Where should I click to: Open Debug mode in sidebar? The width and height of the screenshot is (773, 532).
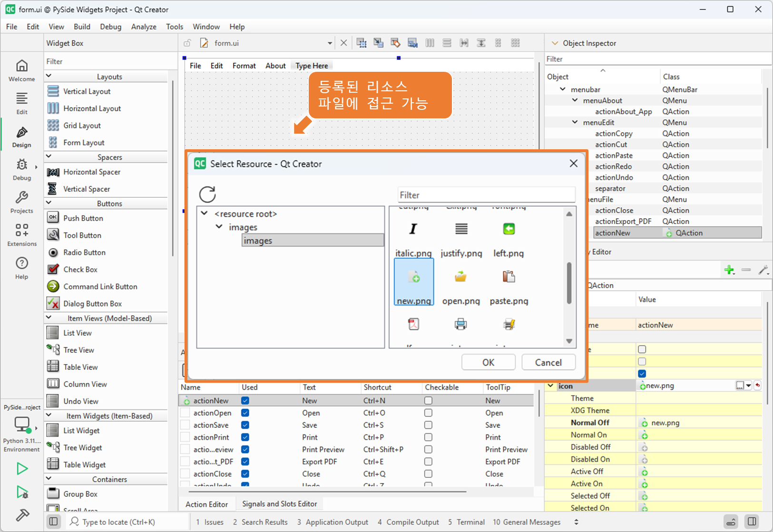pos(22,170)
